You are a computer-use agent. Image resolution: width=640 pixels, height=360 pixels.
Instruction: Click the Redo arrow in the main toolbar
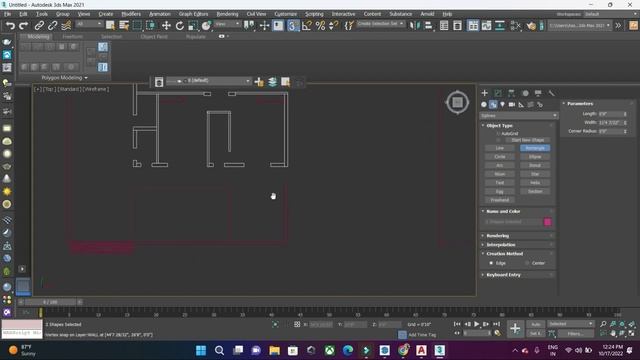pyautogui.click(x=23, y=26)
